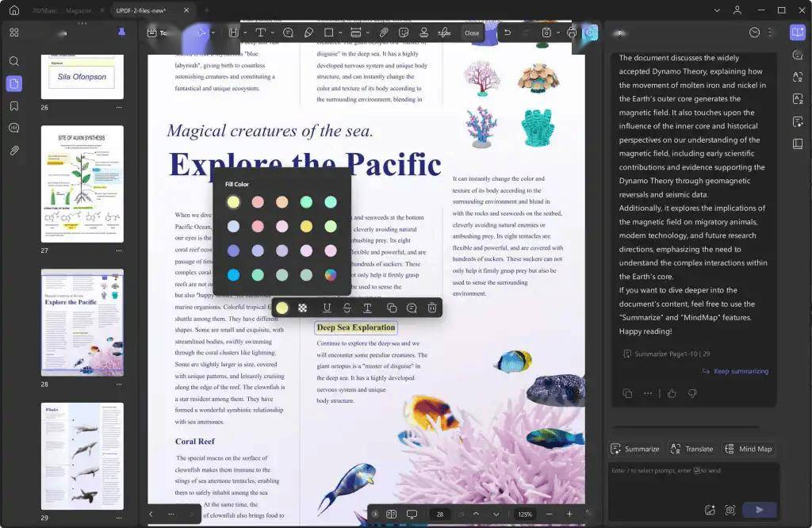Expand the shape tool dropdown arrow
Viewport: 812px width, 528px height.
click(340, 33)
